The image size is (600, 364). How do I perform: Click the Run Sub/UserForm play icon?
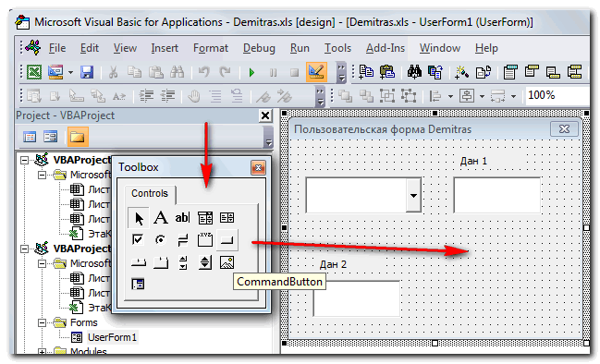coord(251,72)
